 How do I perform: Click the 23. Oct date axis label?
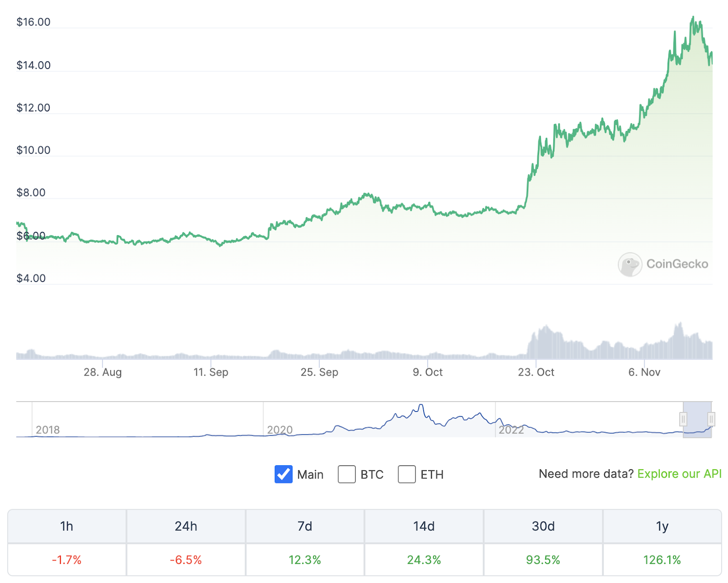[x=536, y=372]
